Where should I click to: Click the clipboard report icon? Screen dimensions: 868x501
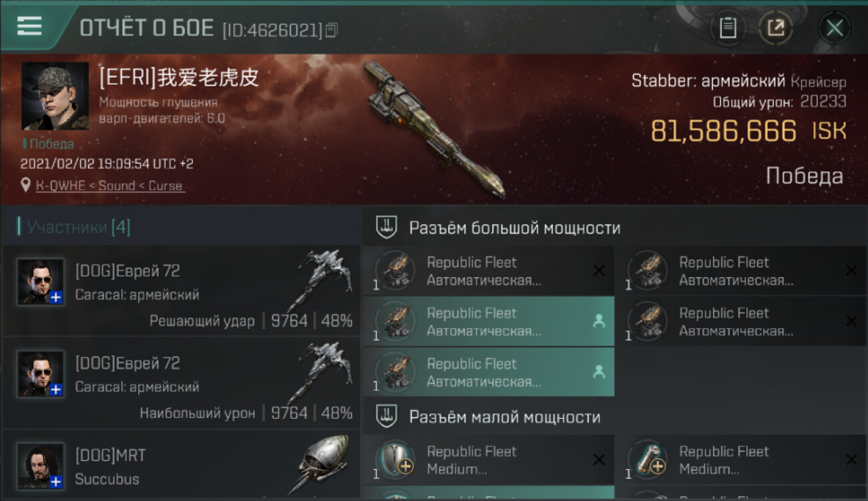point(727,28)
